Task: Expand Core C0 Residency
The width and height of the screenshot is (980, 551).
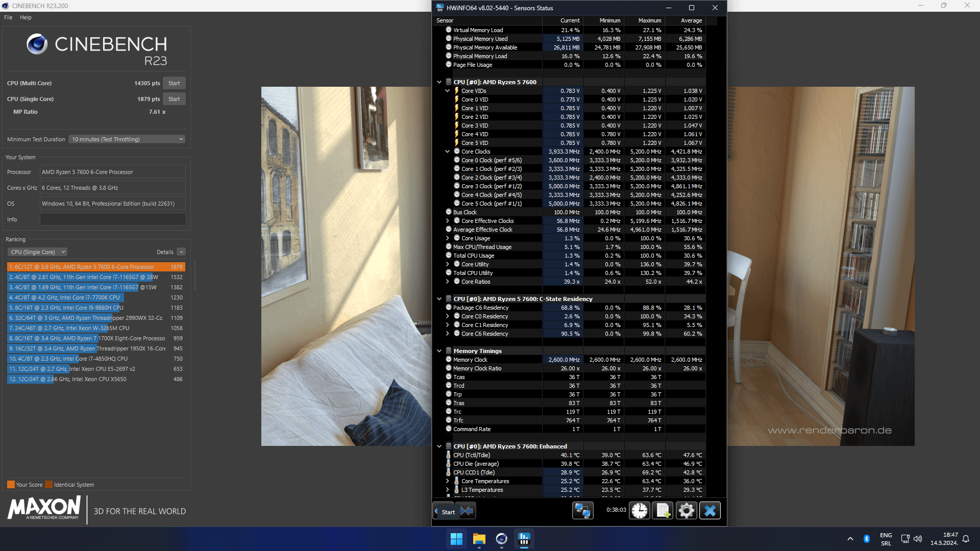Action: 448,316
